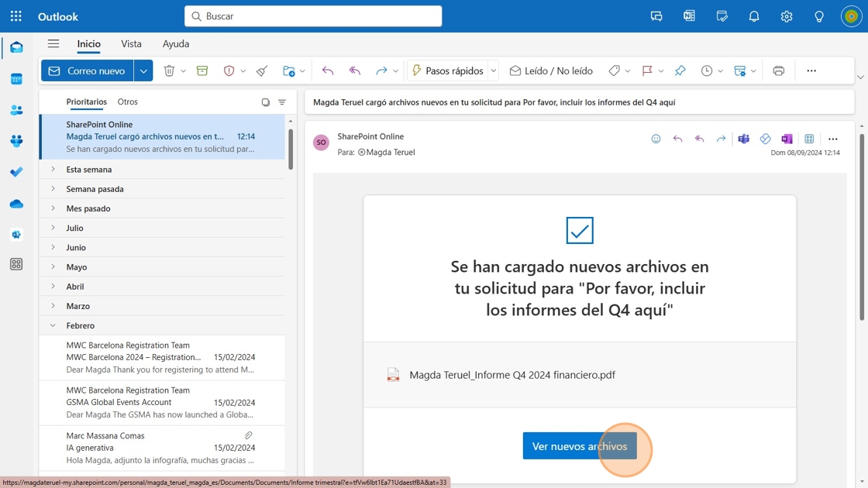Click the Pasos rápidos button
Image resolution: width=868 pixels, height=488 pixels.
(x=447, y=70)
